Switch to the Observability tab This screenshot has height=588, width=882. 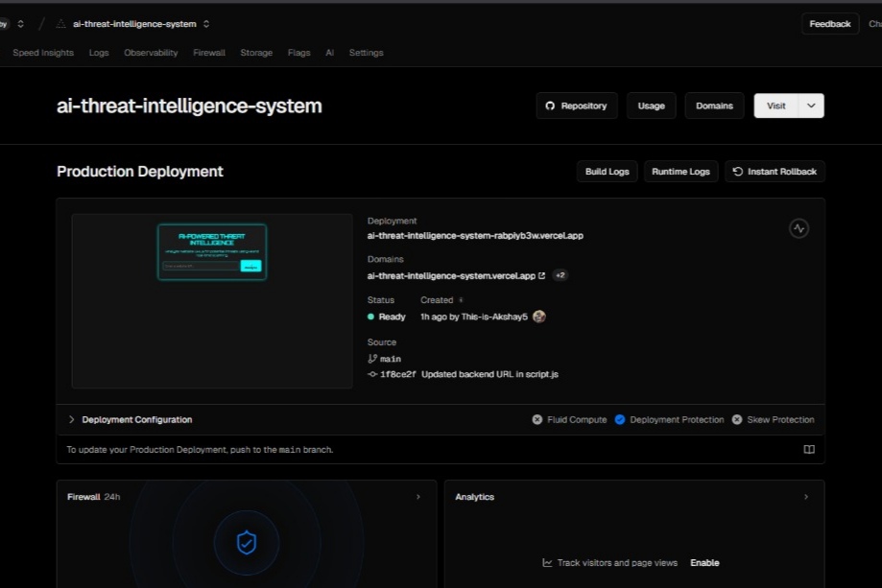click(151, 53)
